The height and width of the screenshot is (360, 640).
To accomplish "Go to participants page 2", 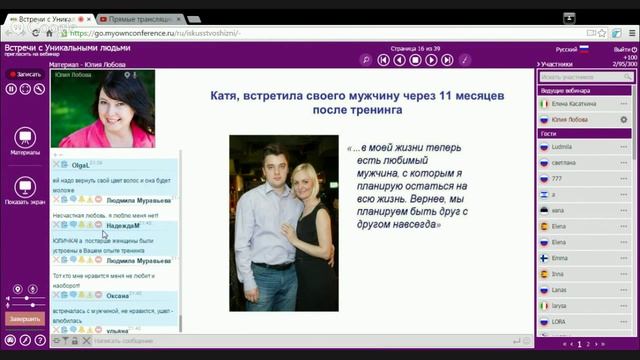I will (588, 344).
